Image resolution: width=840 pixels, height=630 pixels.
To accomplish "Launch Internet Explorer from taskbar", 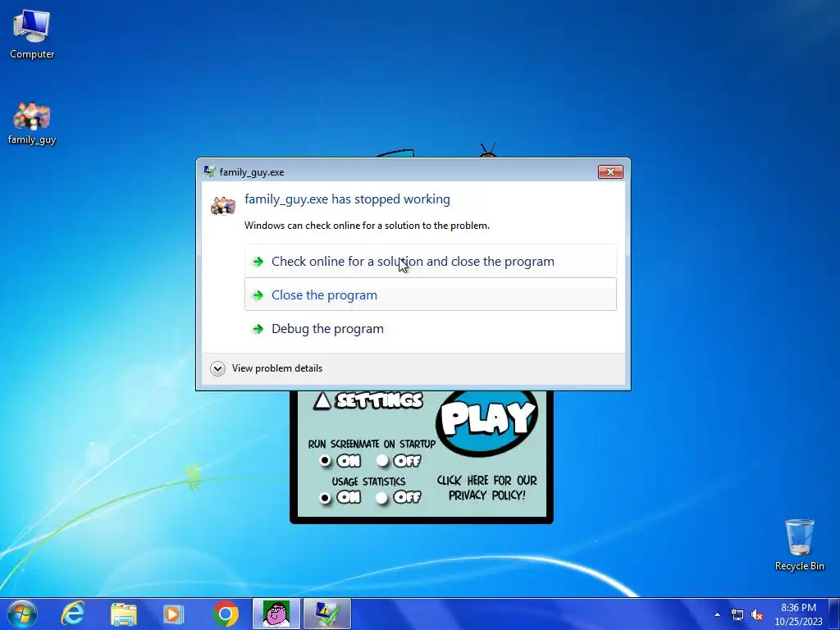I will pyautogui.click(x=72, y=614).
